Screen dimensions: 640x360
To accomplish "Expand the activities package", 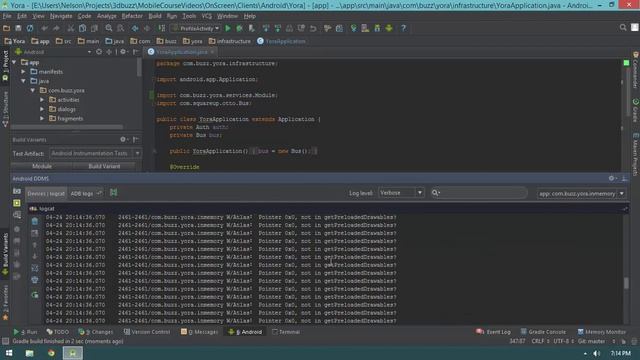I will [42, 100].
